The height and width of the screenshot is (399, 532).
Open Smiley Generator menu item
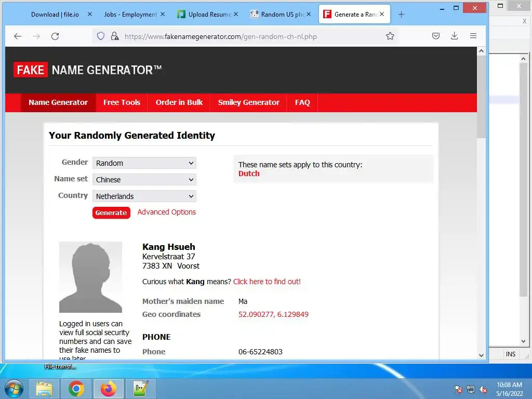(249, 102)
